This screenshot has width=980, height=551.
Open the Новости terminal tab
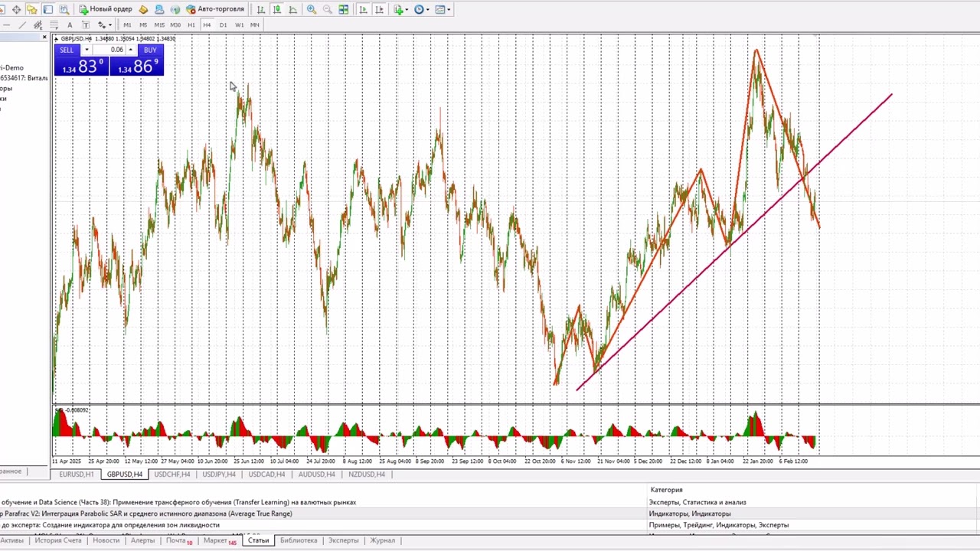point(106,540)
